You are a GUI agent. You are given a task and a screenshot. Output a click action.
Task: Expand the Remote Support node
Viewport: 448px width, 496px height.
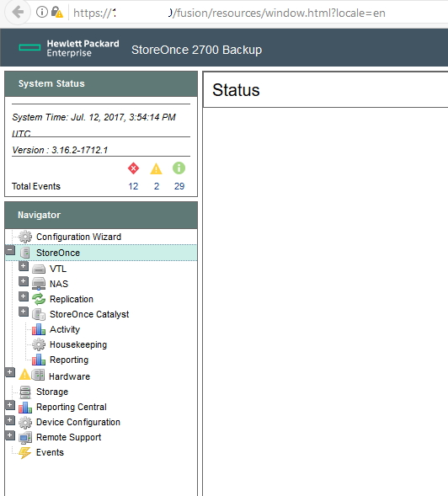10,435
